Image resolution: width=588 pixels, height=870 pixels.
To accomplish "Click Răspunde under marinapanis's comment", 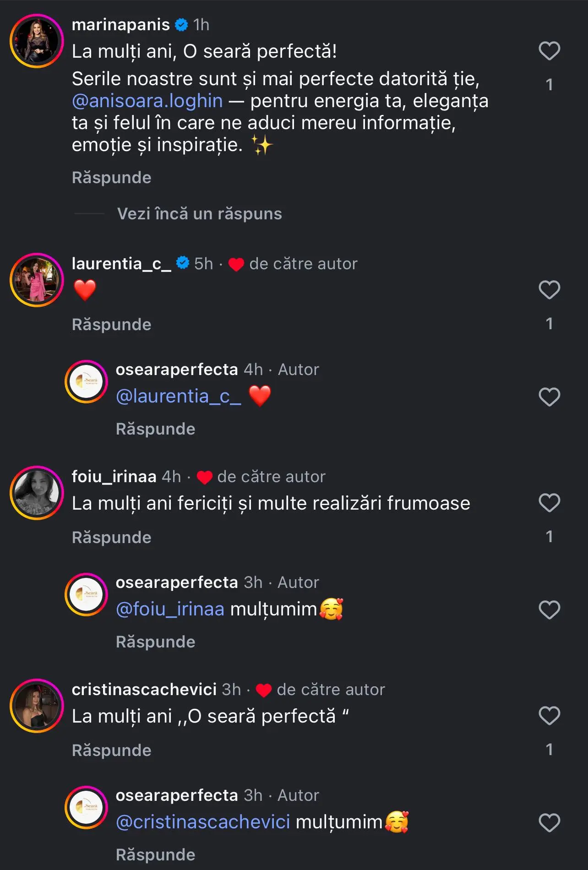I will pos(111,177).
